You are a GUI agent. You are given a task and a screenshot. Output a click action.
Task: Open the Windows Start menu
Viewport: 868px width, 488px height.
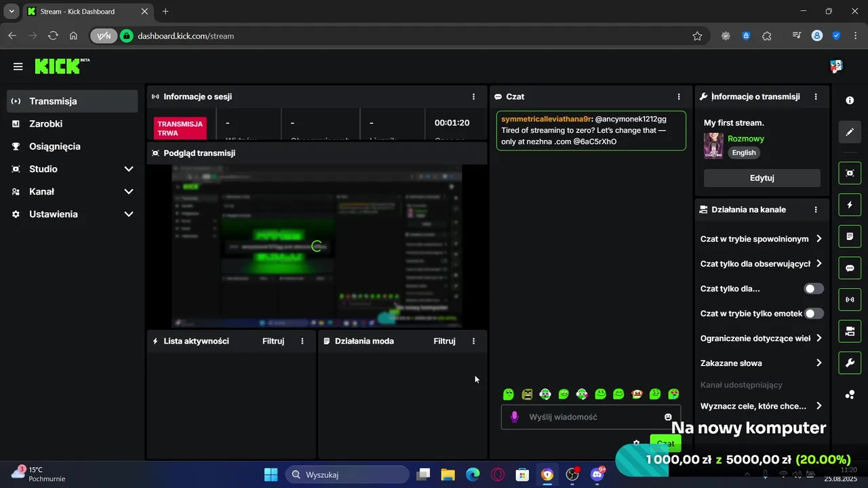click(x=271, y=474)
